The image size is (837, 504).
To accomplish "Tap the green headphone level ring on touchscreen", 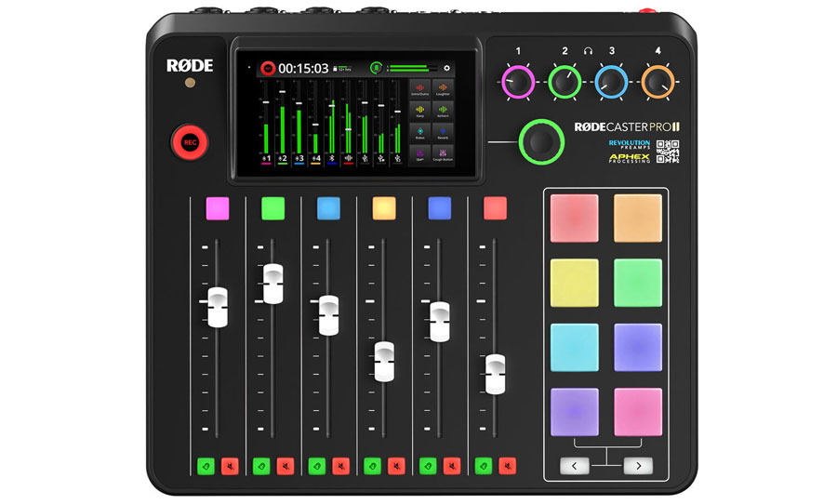I will click(x=377, y=68).
